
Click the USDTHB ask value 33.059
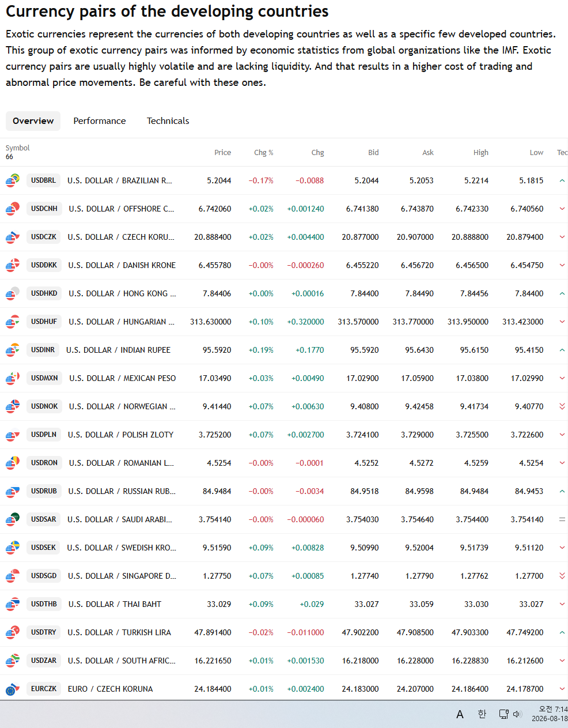coord(422,604)
